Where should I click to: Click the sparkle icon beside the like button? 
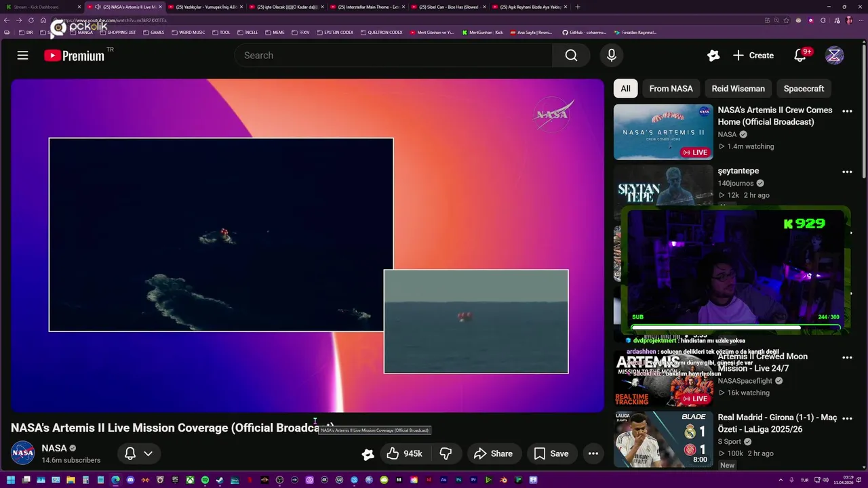tap(368, 454)
